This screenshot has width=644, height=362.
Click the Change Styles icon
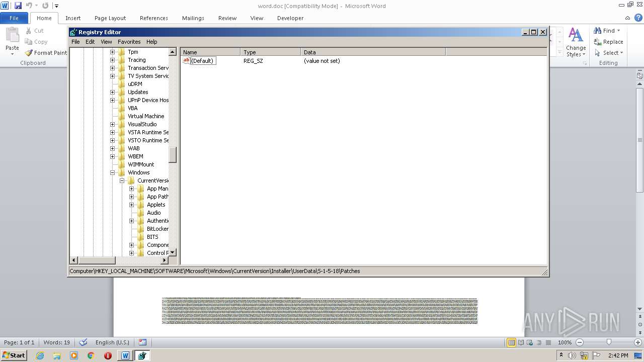pyautogui.click(x=576, y=35)
